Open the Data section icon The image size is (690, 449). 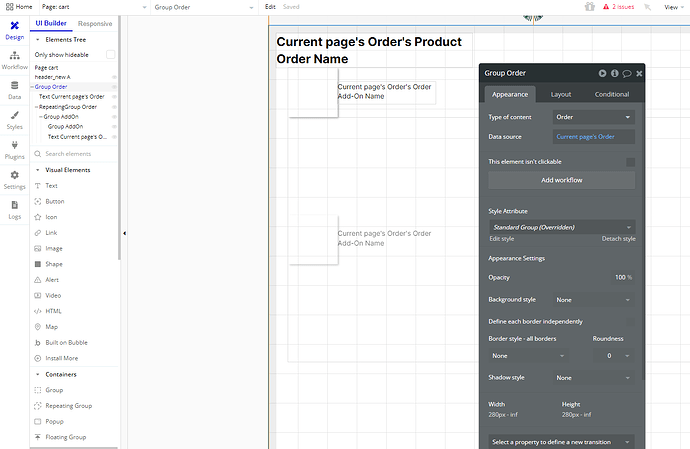pyautogui.click(x=15, y=85)
